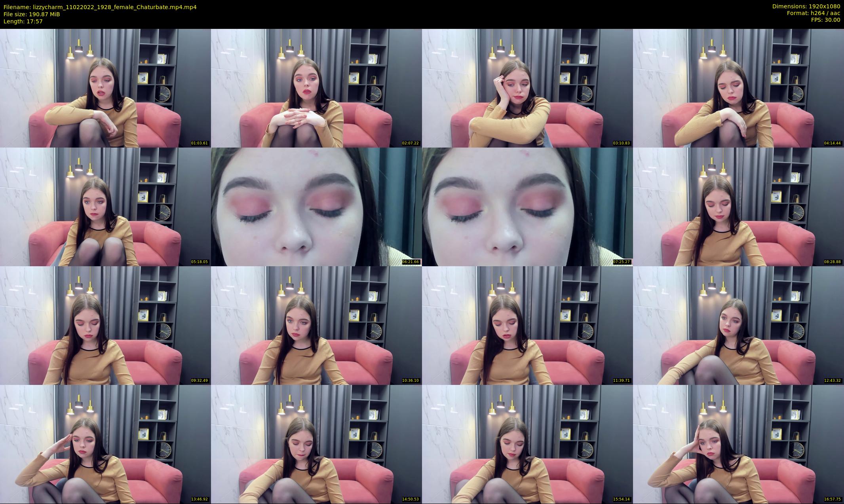Open the frame at 10:36.10
The height and width of the screenshot is (504, 844).
click(316, 325)
